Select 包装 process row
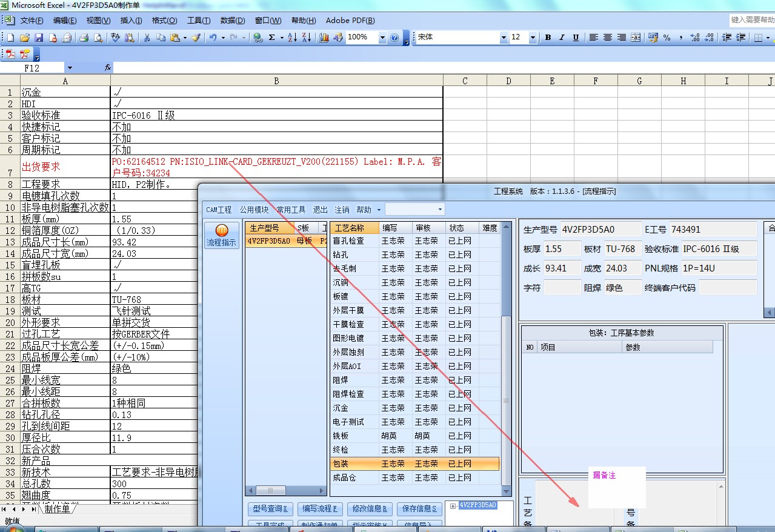The image size is (775, 532). pos(415,464)
